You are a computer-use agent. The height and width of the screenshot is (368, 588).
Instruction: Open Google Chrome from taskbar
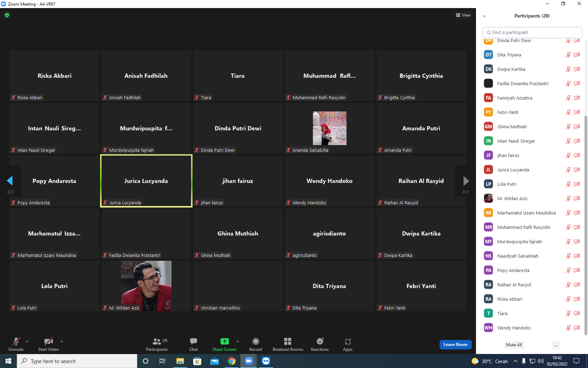point(231,361)
